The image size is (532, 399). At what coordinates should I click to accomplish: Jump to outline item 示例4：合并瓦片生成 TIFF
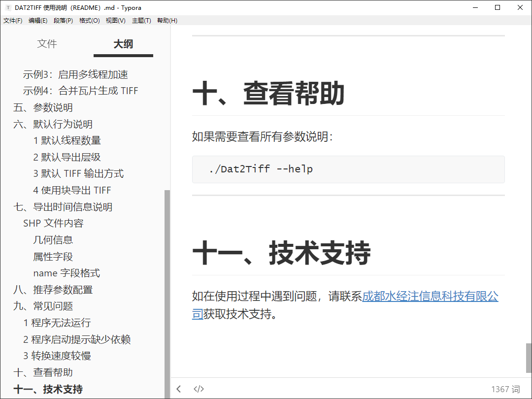point(80,91)
